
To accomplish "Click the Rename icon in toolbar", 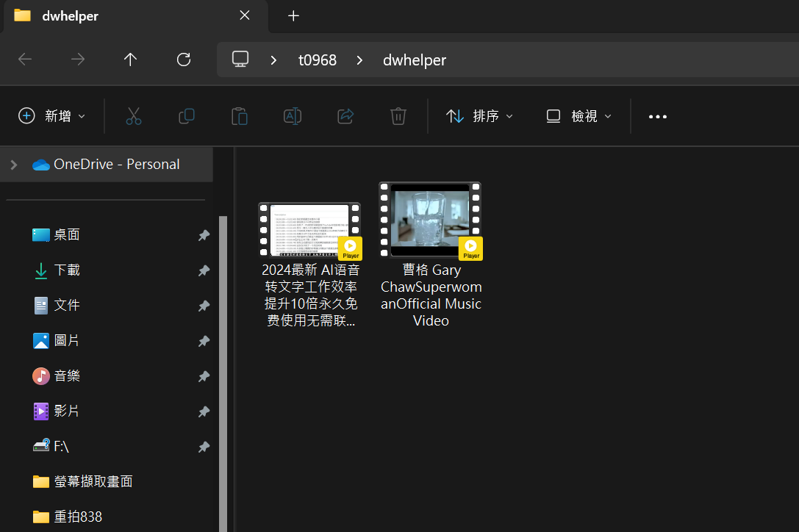I will click(293, 116).
